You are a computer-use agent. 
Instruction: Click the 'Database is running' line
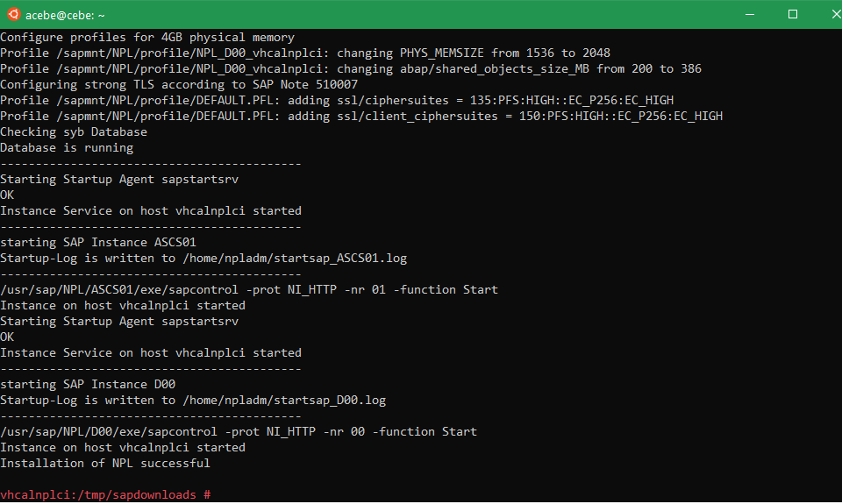(67, 147)
